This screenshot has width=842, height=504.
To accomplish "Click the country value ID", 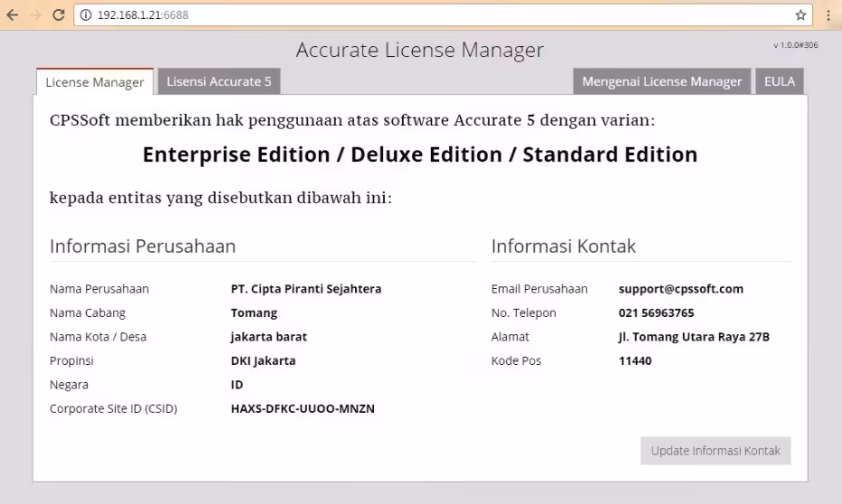I will pyautogui.click(x=237, y=385).
